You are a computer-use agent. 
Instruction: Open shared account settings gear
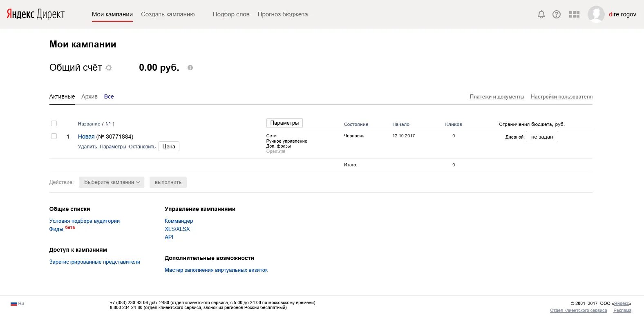pyautogui.click(x=109, y=68)
